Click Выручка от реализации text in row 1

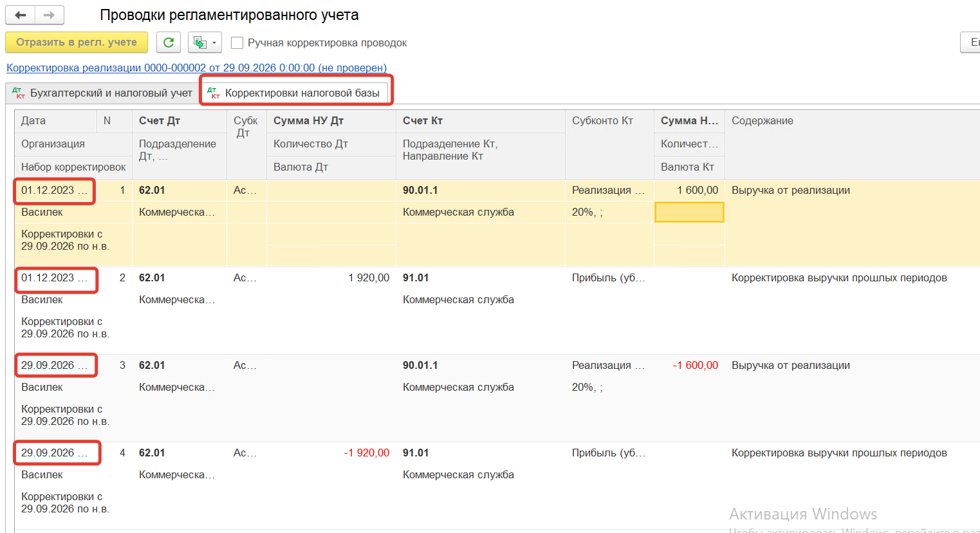791,190
